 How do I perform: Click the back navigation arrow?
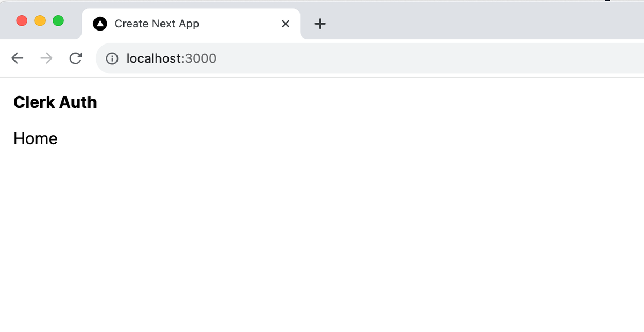point(17,58)
